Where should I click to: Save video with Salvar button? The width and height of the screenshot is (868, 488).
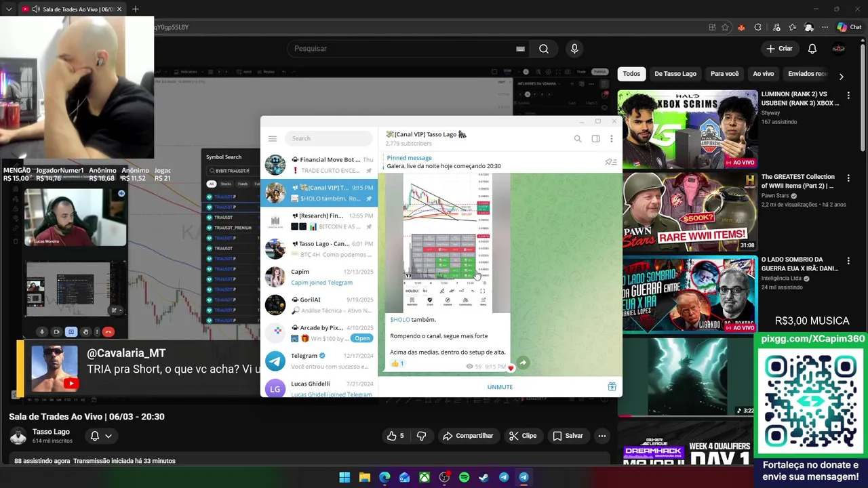tap(568, 436)
